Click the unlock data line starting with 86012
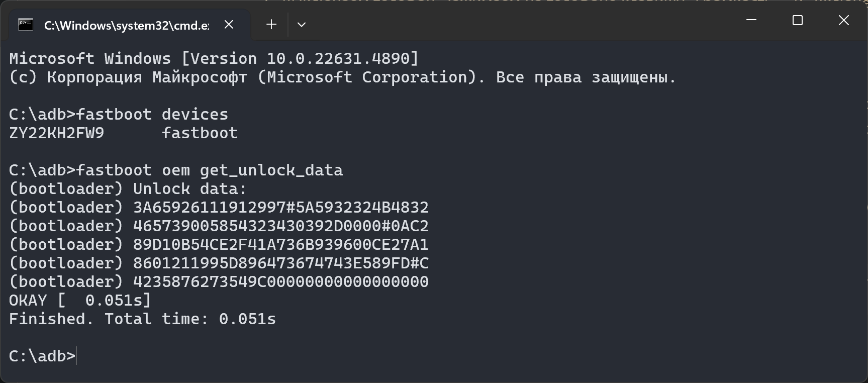Viewport: 868px width, 383px height. (280, 263)
